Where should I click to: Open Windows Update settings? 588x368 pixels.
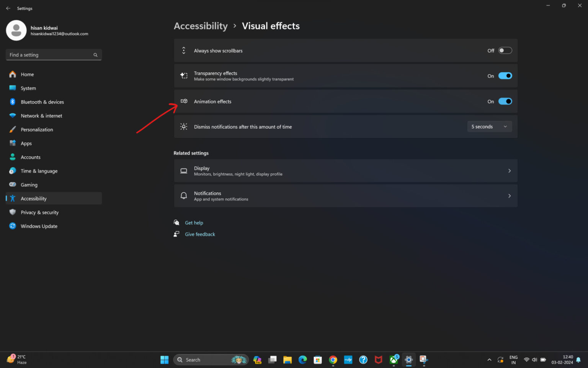click(x=39, y=226)
